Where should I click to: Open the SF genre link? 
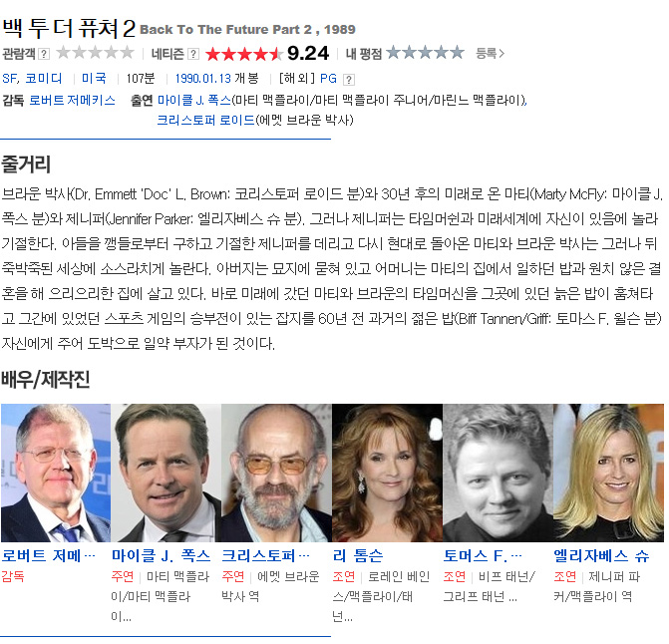coord(9,79)
